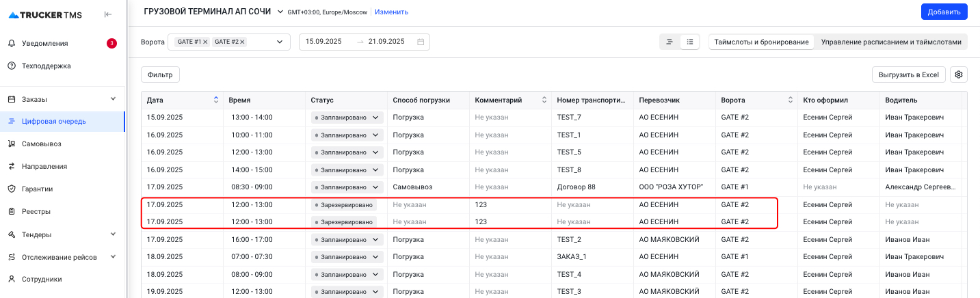Switch to timeline view mode

(x=670, y=42)
